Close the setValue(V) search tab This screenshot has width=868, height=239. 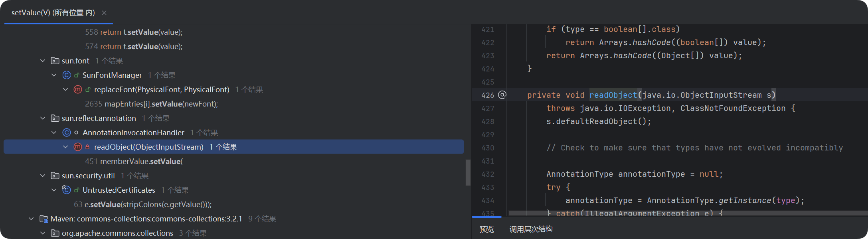pyautogui.click(x=104, y=13)
